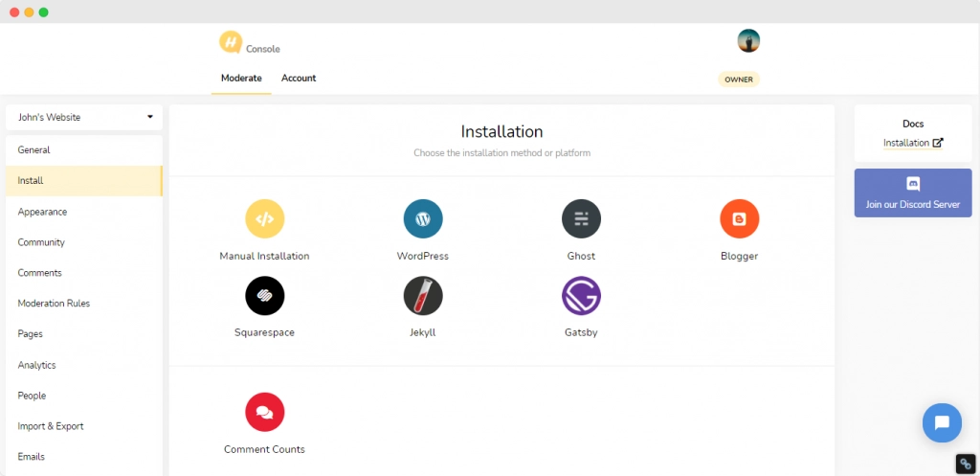Image resolution: width=980 pixels, height=476 pixels.
Task: Click the Discord logo icon
Action: 913,184
